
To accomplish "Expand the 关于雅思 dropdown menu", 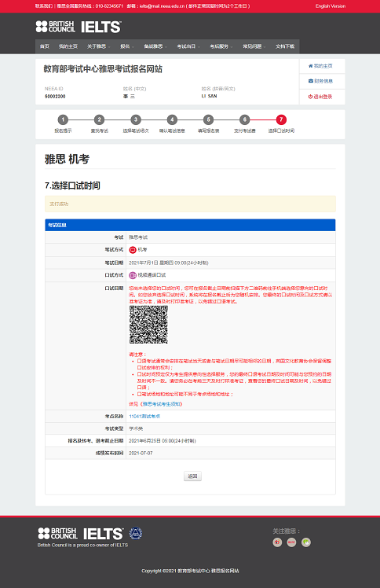I will click(99, 46).
